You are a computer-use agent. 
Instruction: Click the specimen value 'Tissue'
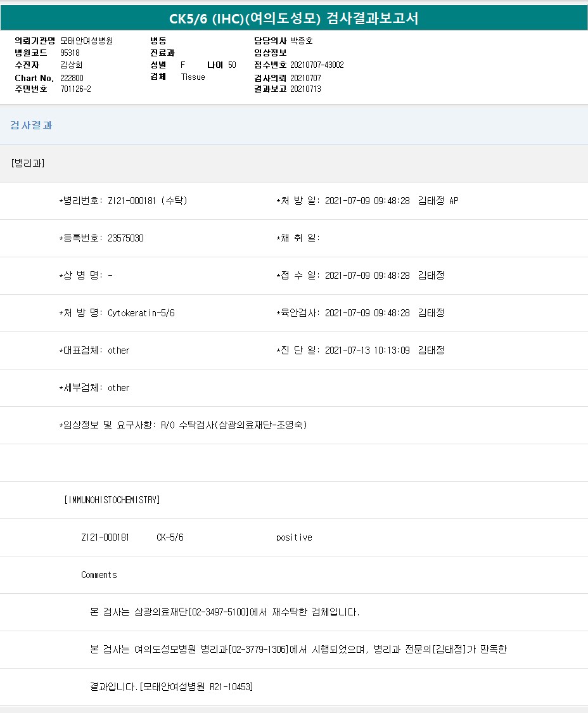click(193, 77)
